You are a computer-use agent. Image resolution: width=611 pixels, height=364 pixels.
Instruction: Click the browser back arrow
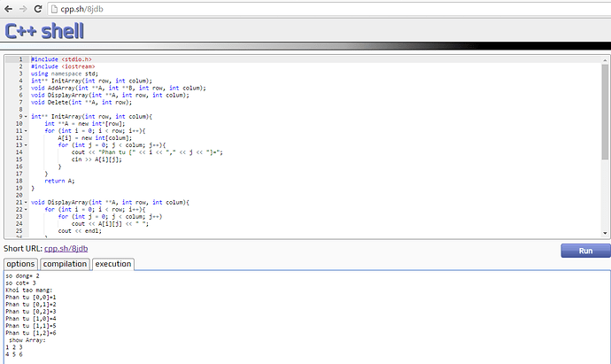(x=8, y=7)
